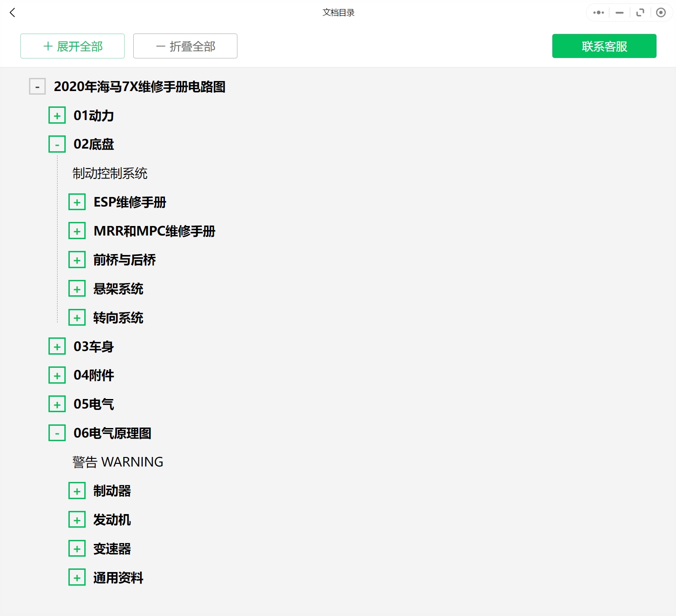Viewport: 676px width, 616px height.
Task: Click the green 联系客服 button
Action: 604,46
